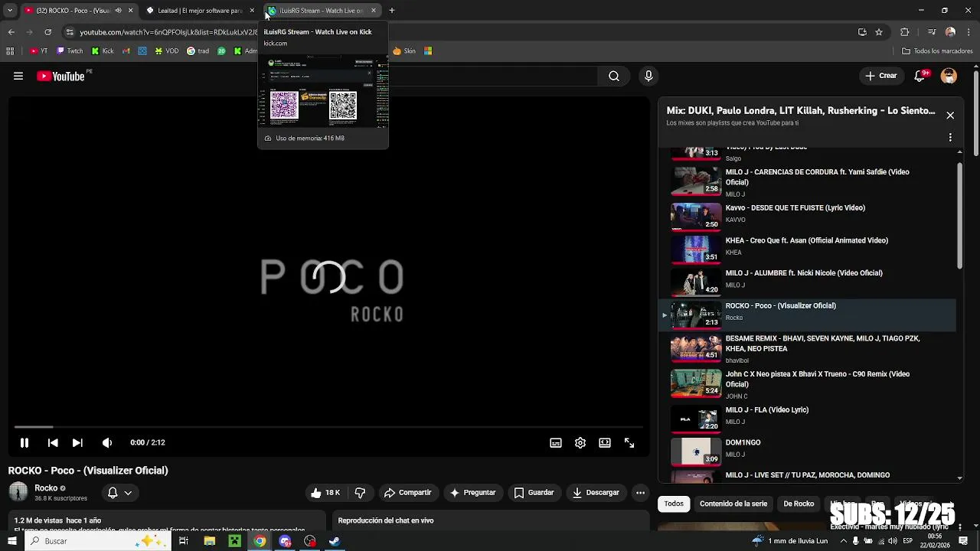Viewport: 980px width, 551px height.
Task: Toggle subtitles on the player
Action: tap(556, 442)
